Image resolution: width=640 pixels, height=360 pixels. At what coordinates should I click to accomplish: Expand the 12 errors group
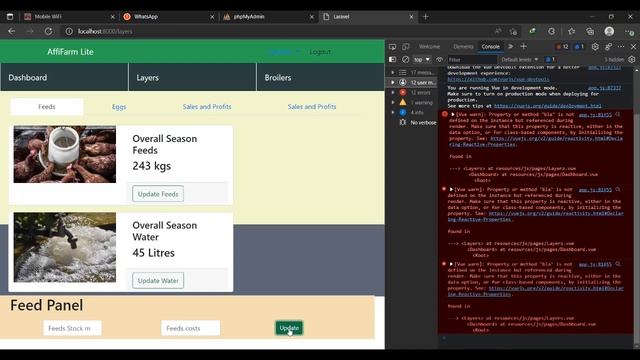[x=393, y=92]
